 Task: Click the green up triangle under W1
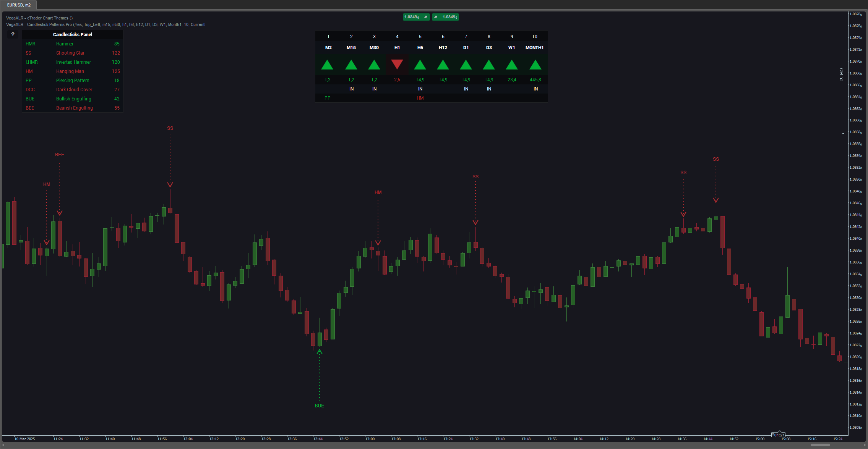pyautogui.click(x=512, y=65)
